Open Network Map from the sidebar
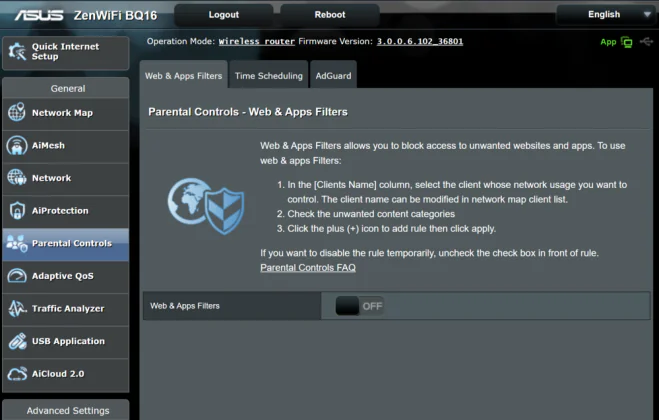 [x=66, y=113]
